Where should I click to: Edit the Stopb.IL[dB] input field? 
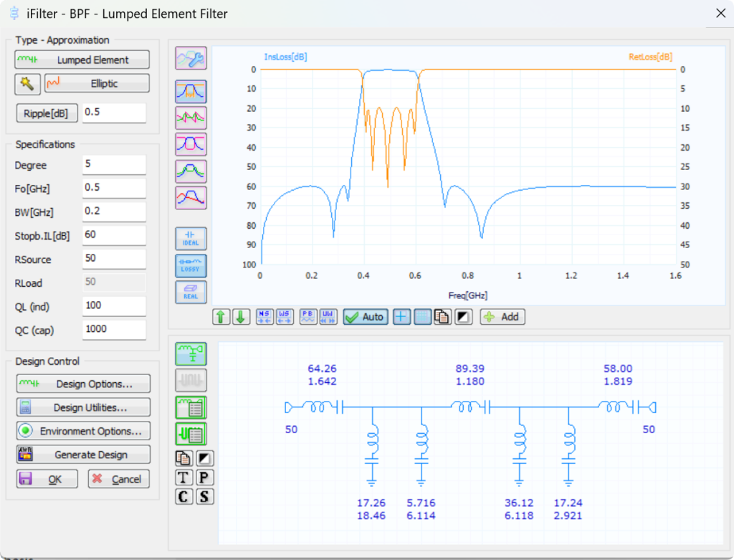pyautogui.click(x=114, y=235)
